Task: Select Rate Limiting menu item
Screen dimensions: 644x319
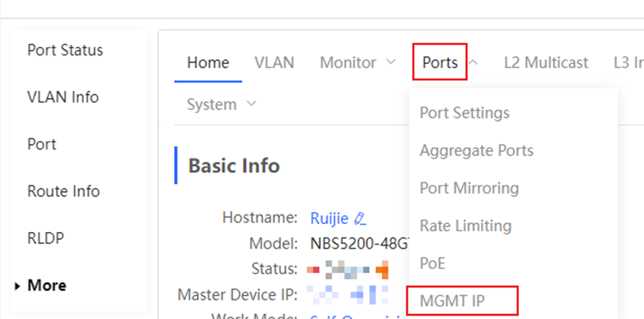Action: [465, 226]
